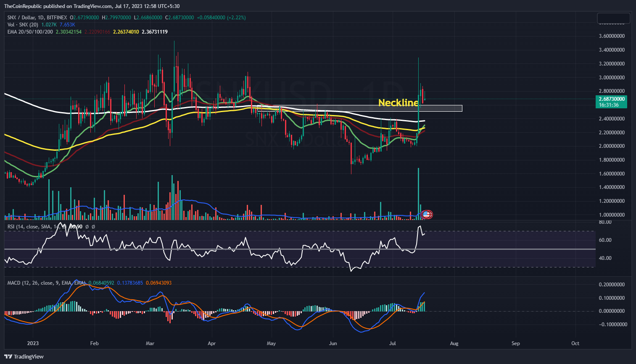The width and height of the screenshot is (636, 364).
Task: Select the Vol · SNX (20) indicator legend
Action: tap(23, 25)
